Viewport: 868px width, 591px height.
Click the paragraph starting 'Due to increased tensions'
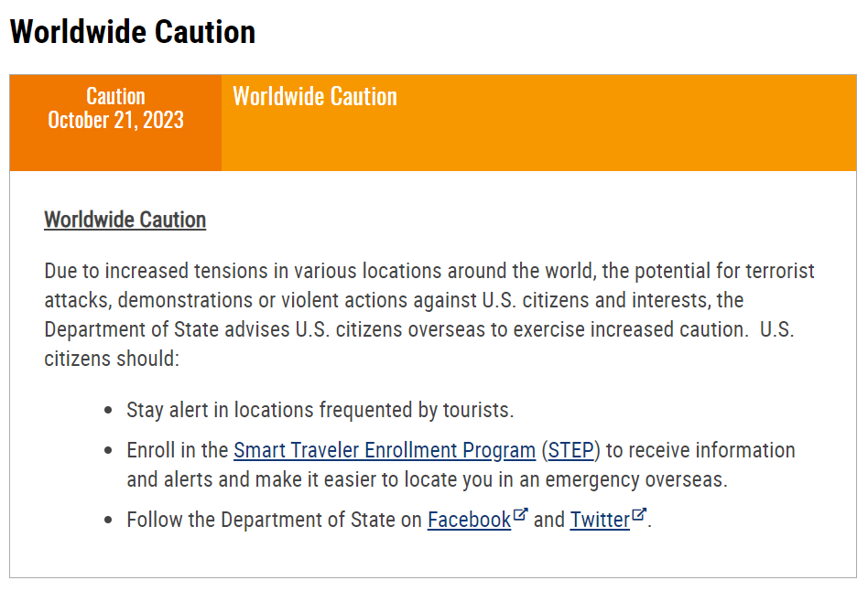[429, 315]
